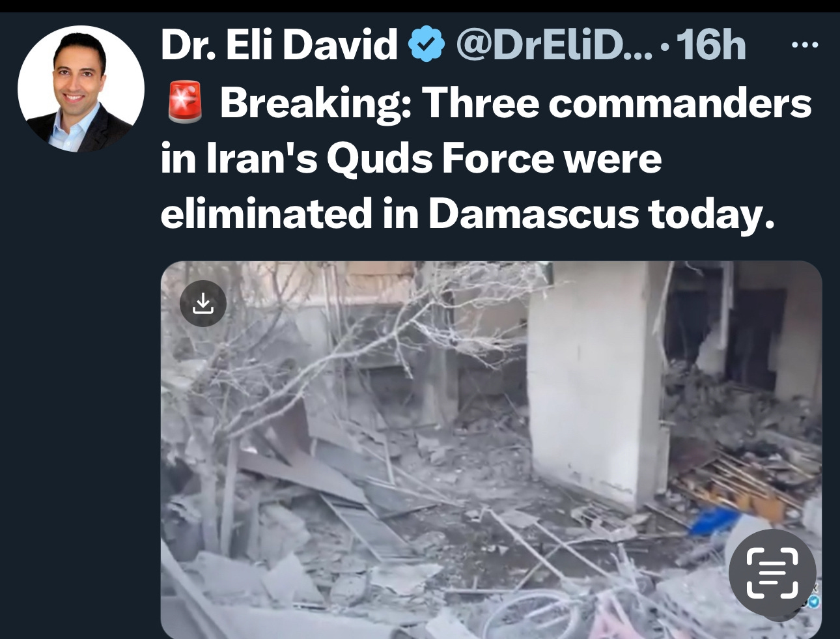Click the small Telegram watermark on the video
The width and height of the screenshot is (840, 639).
pos(813,601)
